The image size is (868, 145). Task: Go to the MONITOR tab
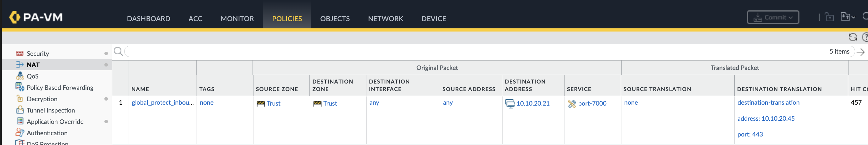[237, 19]
